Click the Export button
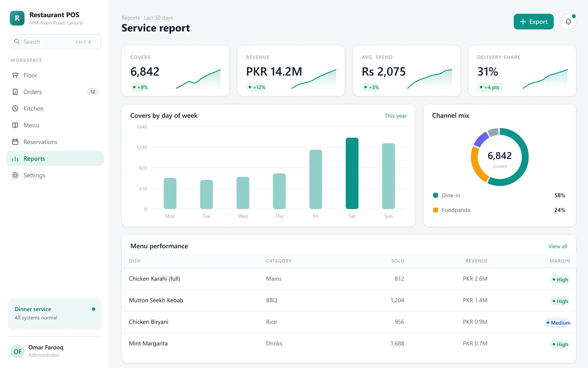This screenshot has width=588, height=368. pos(534,22)
